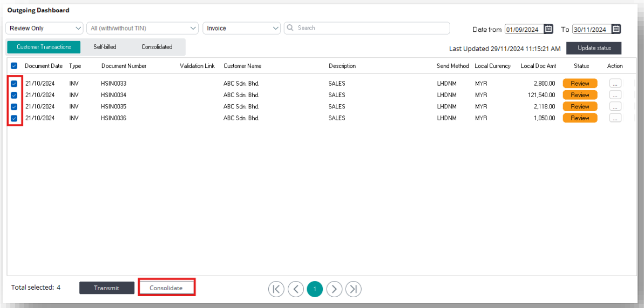Uncheck the HSIN0035 row checkbox
644x308 pixels.
[14, 106]
